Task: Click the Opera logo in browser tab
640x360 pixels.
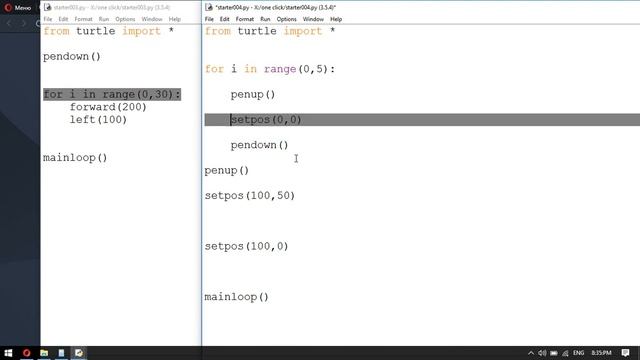Action: point(8,7)
